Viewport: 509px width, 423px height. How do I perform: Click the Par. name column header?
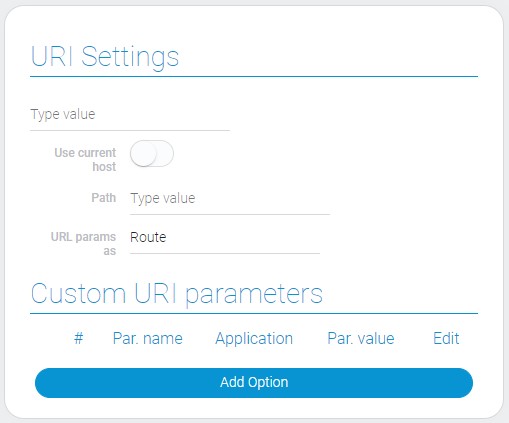(148, 339)
